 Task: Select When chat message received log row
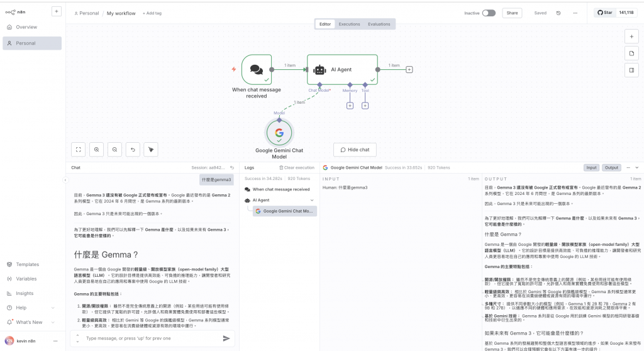(281, 189)
